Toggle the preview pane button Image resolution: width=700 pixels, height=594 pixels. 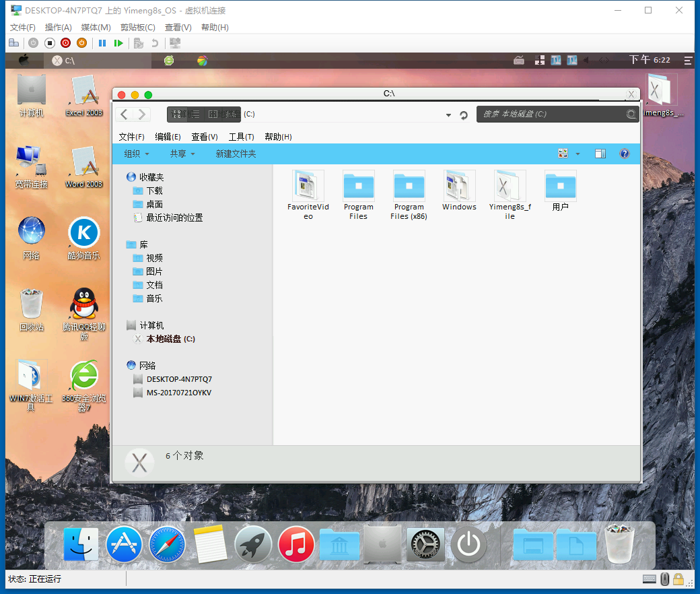coord(600,154)
